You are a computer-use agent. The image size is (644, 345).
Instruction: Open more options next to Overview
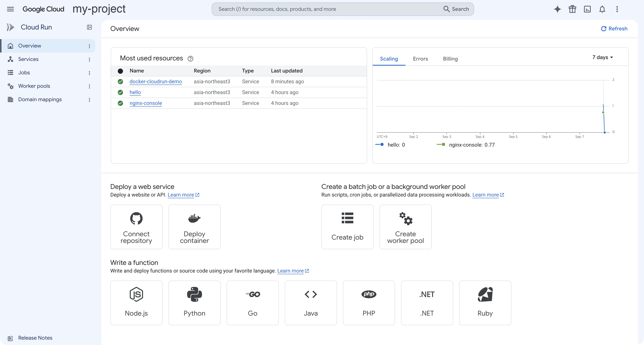(89, 46)
